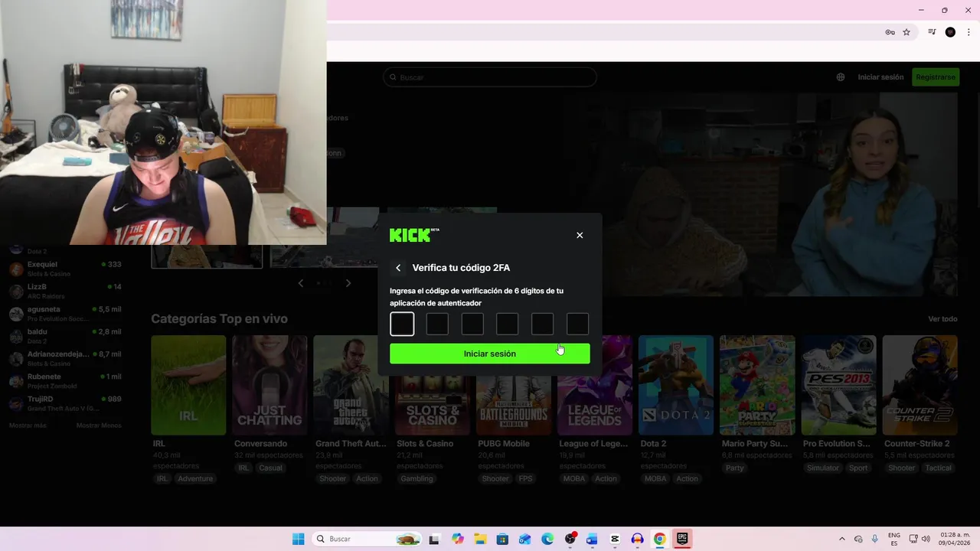This screenshot has height=551, width=980.
Task: Click the first 2FA code digit box
Action: 402,324
